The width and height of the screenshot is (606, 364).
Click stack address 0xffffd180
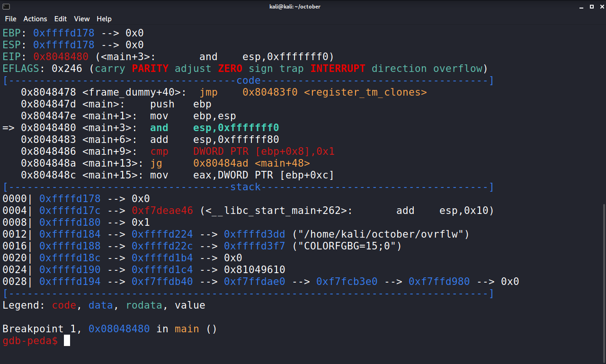tap(70, 222)
